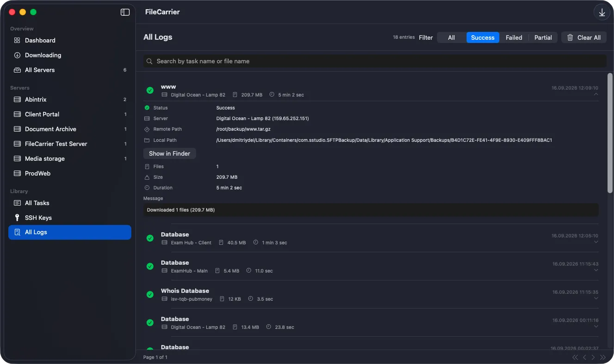Click server value with IP 159.65.252.151
The image size is (614, 364).
point(263,118)
